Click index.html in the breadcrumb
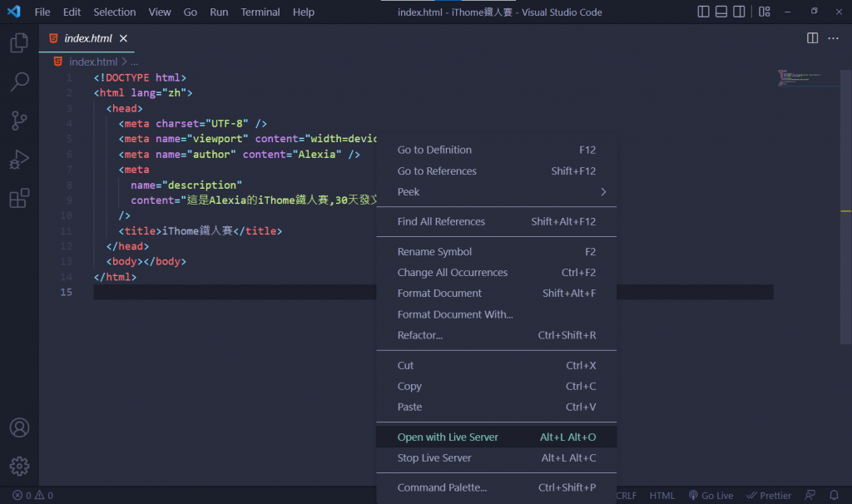 [x=93, y=62]
